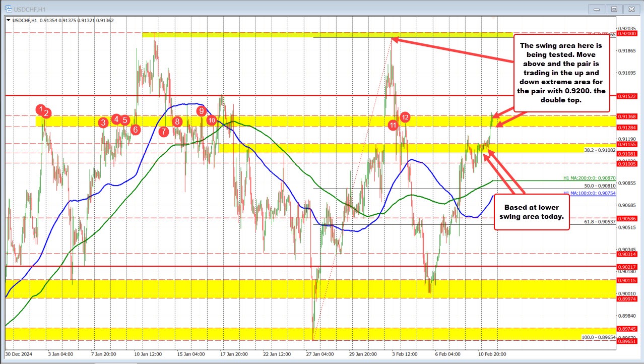Click the 38.2 Fibonacci level label

point(600,150)
